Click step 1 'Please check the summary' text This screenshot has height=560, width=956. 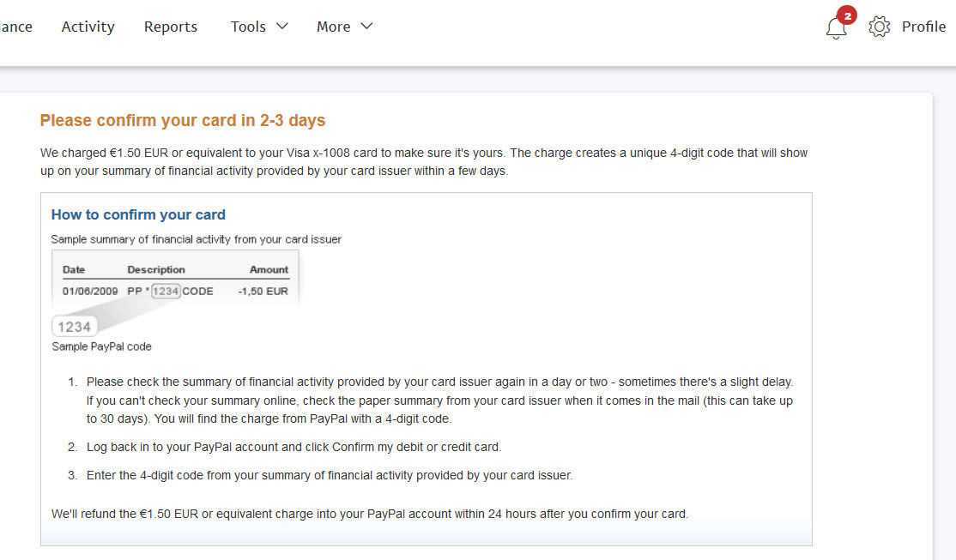tap(439, 400)
